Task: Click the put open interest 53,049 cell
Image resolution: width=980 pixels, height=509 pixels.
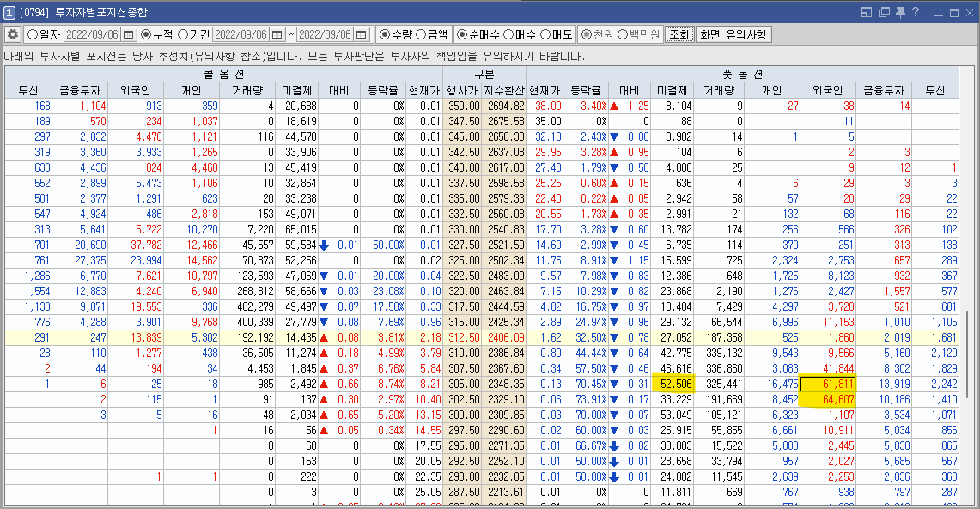Action: [673, 415]
